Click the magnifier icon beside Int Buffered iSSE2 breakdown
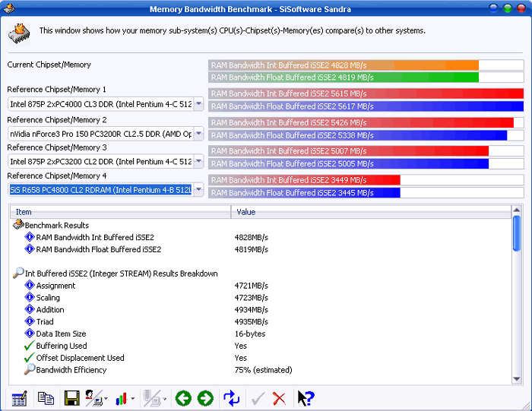 (x=18, y=273)
